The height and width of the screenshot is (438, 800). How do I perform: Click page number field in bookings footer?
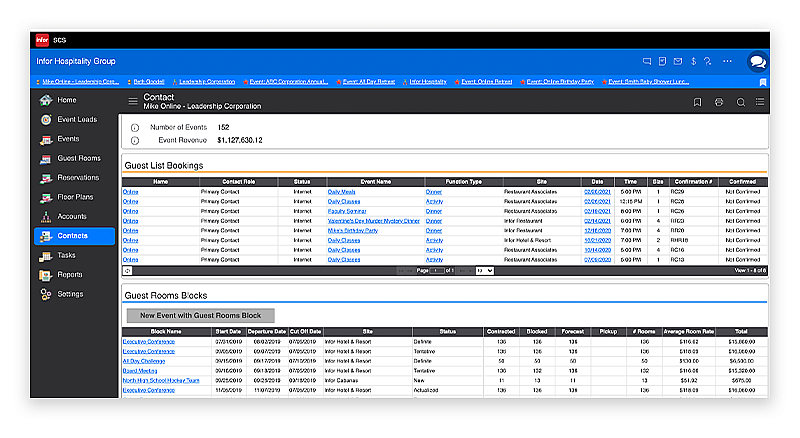(x=437, y=271)
